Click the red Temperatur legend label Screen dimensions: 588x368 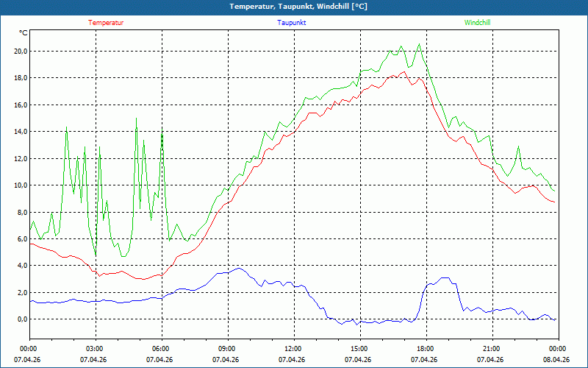pos(106,23)
